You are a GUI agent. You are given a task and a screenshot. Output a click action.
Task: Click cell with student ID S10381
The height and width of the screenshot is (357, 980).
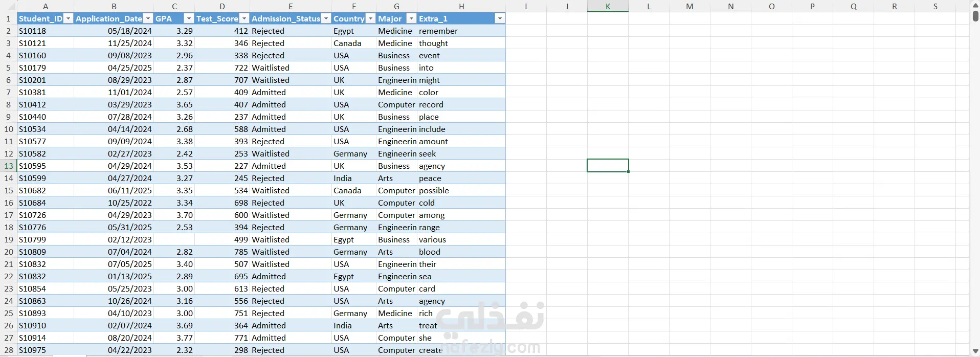[x=46, y=92]
